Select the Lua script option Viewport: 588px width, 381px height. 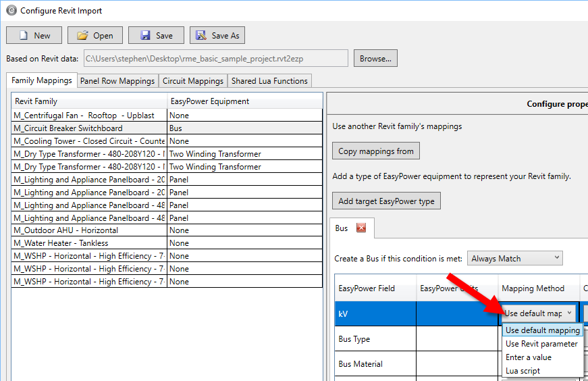523,371
